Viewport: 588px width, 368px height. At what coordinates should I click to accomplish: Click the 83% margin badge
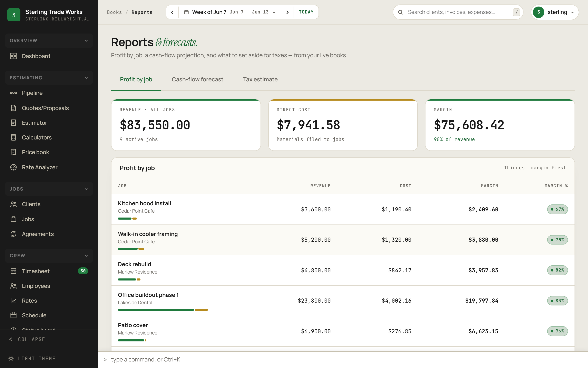[557, 301]
